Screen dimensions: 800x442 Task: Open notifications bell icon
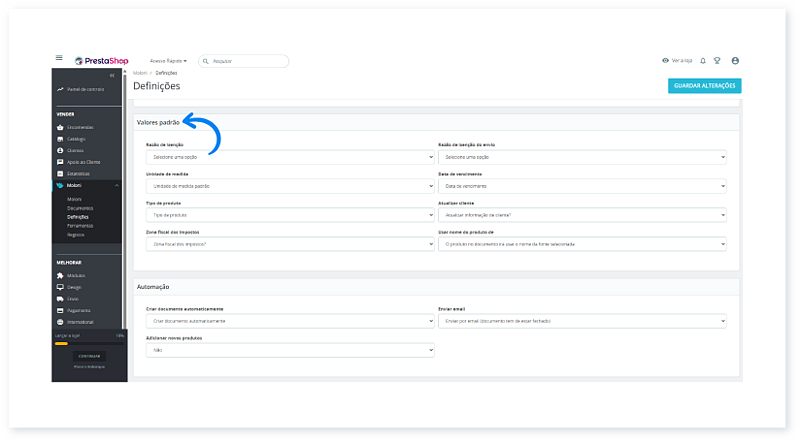[x=703, y=61]
